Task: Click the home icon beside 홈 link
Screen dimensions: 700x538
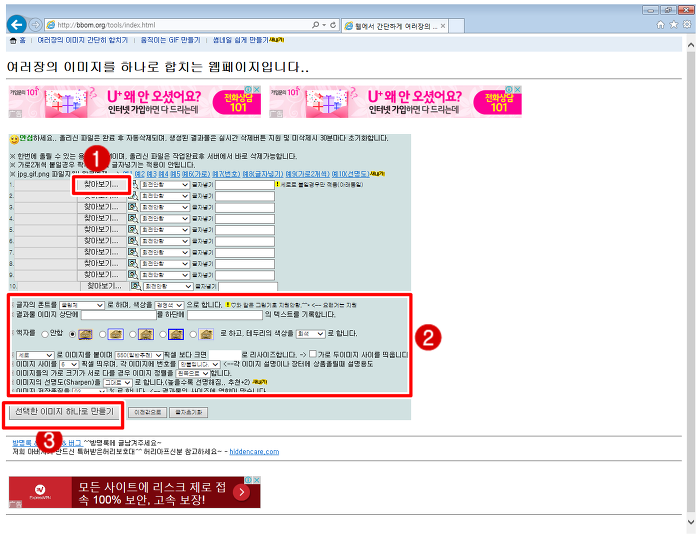Action: tap(13, 41)
